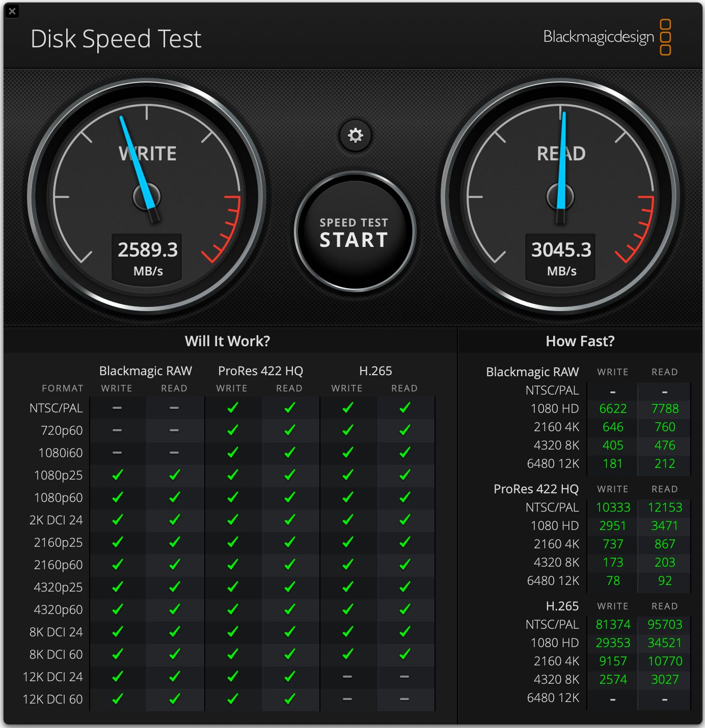Click the 8K DCI 24 format label
The width and height of the screenshot is (705, 728).
tap(56, 632)
